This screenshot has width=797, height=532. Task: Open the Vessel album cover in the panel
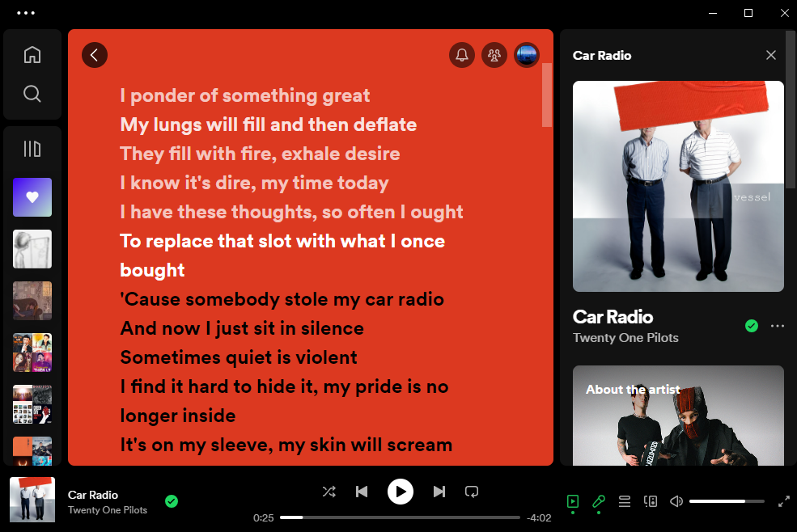coord(678,186)
